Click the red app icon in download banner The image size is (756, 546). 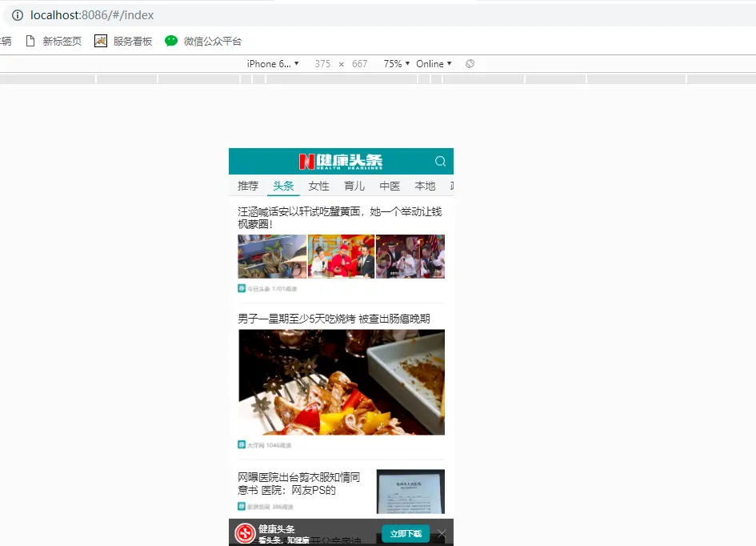(245, 533)
